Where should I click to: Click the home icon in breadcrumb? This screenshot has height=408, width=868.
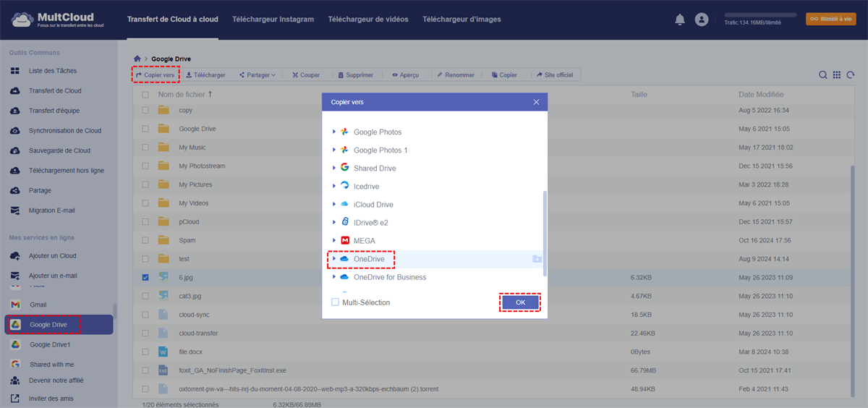tap(137, 59)
